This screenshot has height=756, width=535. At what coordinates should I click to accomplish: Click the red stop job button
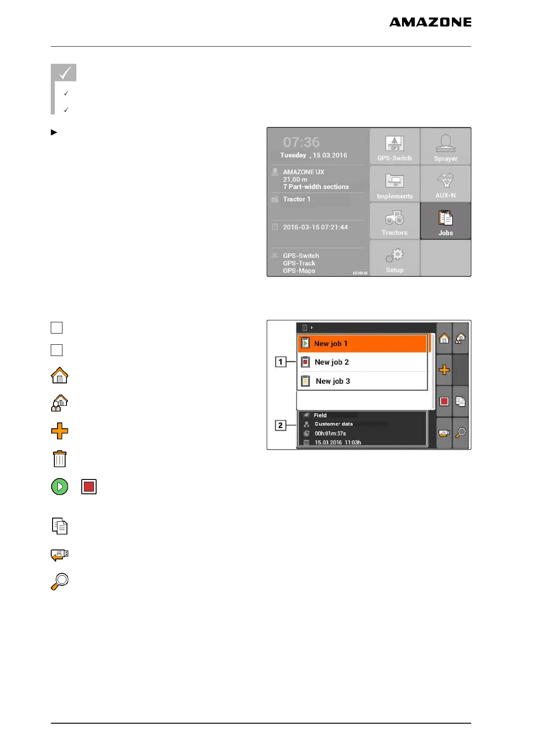[x=444, y=401]
